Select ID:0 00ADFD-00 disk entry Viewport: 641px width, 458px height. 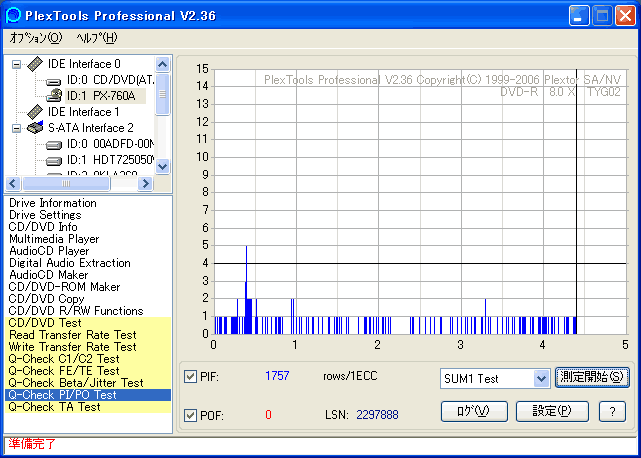pyautogui.click(x=110, y=144)
